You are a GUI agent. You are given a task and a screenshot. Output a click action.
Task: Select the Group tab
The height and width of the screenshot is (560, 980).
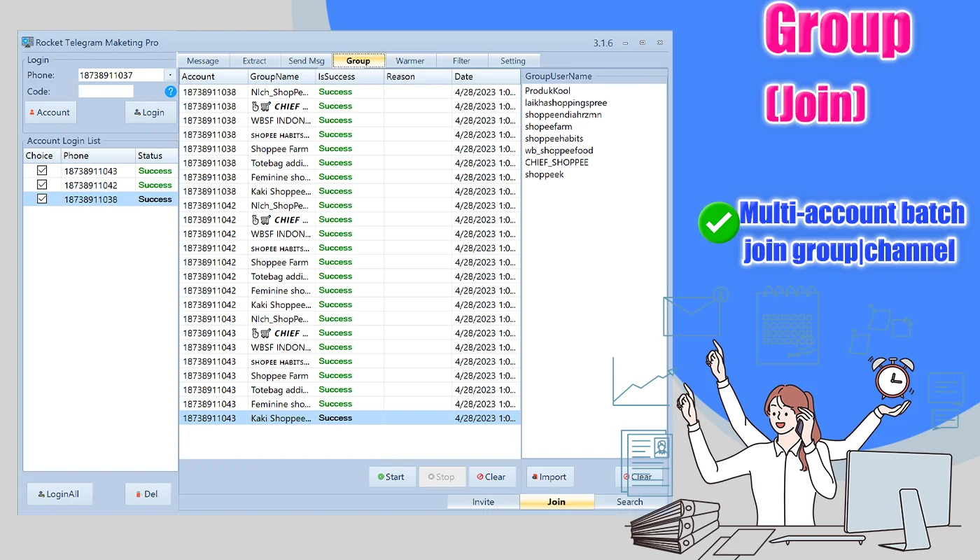(x=358, y=60)
